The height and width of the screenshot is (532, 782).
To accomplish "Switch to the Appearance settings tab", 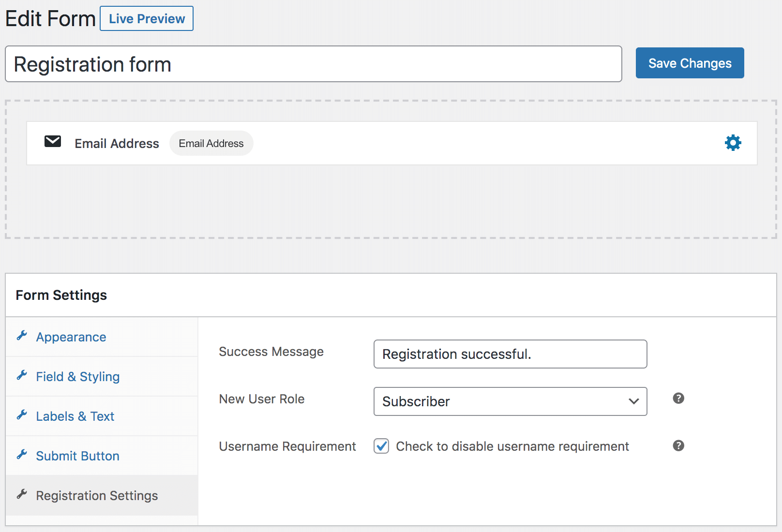I will (71, 337).
